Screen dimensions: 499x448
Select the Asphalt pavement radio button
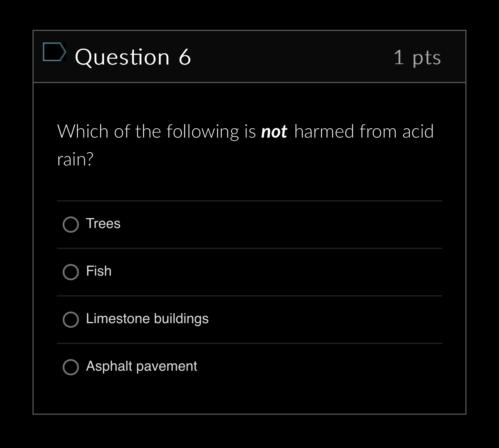point(70,367)
